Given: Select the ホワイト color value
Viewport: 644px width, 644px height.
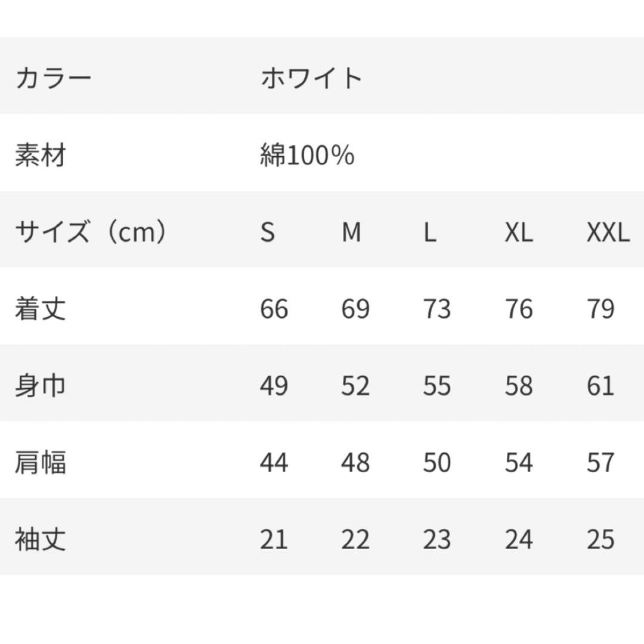Looking at the screenshot, I should [x=311, y=79].
